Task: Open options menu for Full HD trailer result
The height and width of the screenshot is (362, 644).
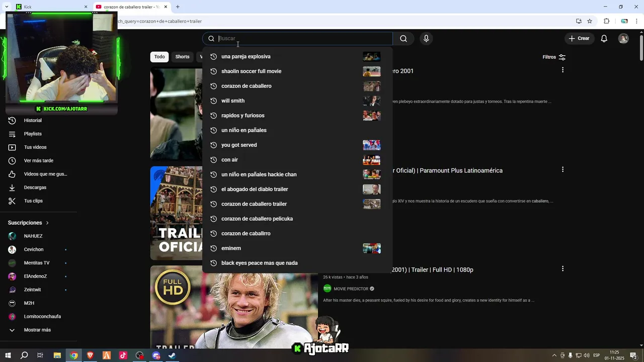Action: click(562, 269)
